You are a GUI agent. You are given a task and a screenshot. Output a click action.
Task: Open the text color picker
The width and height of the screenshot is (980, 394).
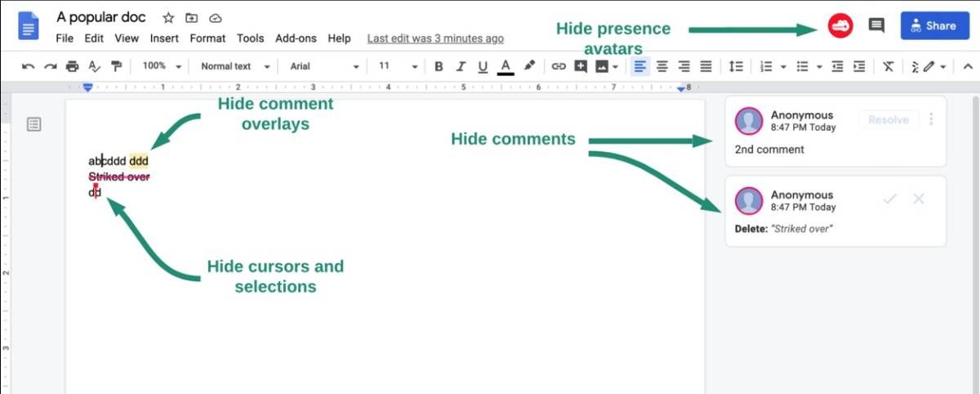(x=506, y=66)
